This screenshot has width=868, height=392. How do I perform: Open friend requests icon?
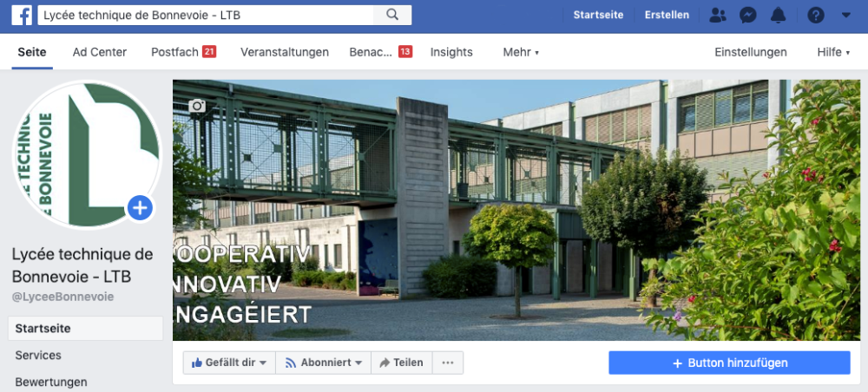coord(718,15)
